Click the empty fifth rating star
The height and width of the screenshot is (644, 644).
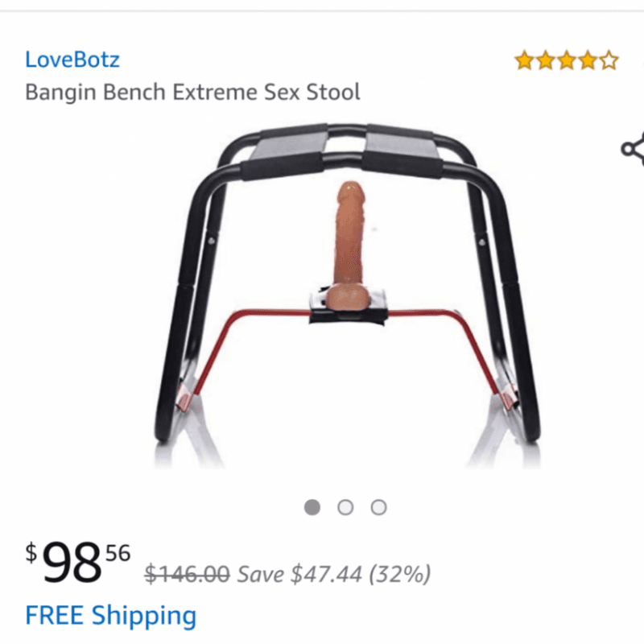609,60
